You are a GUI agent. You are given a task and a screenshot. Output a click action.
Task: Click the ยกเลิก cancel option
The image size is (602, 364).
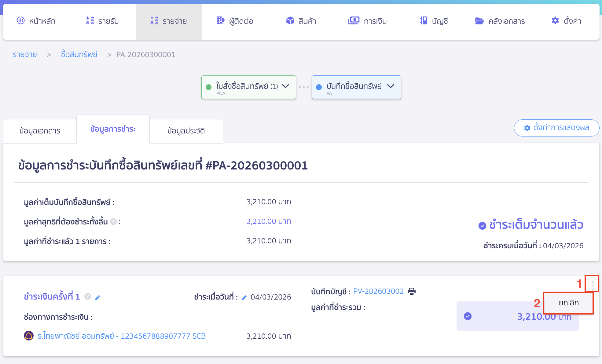[567, 303]
